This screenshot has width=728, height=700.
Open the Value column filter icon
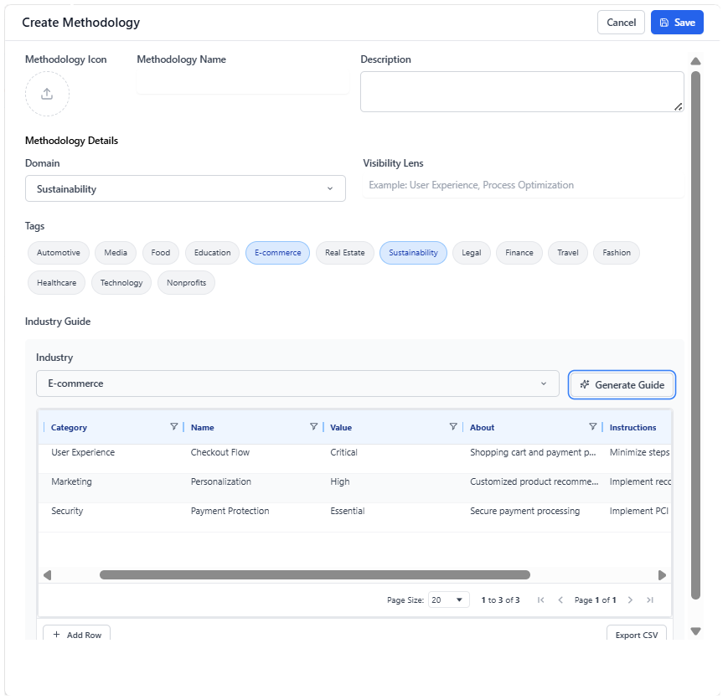[x=453, y=427]
